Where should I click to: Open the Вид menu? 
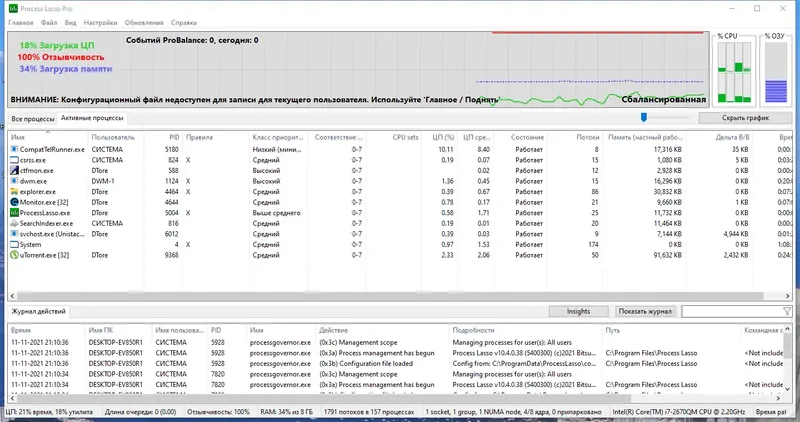[70, 22]
